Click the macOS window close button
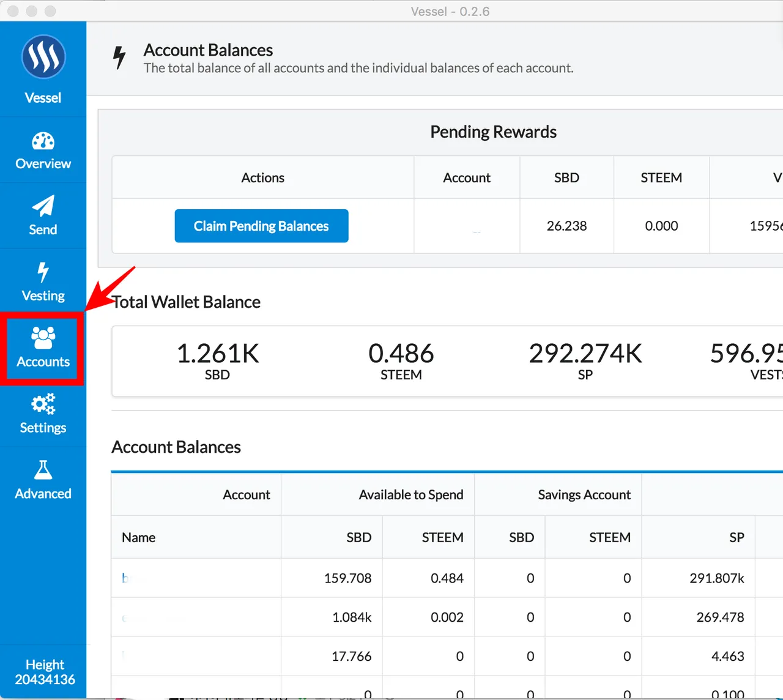This screenshot has width=783, height=700. 13,11
